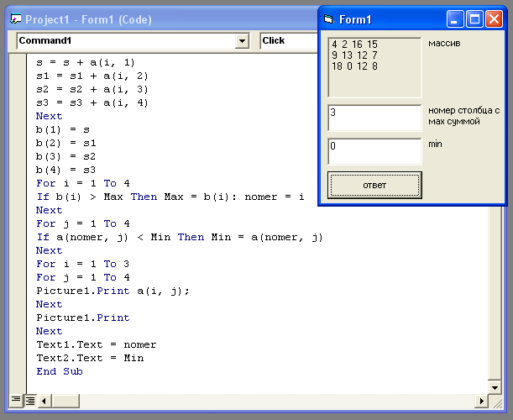Image resolution: width=513 pixels, height=420 pixels.
Task: Click the empty 'Picture1.Print' line without arguments
Action: 83,318
